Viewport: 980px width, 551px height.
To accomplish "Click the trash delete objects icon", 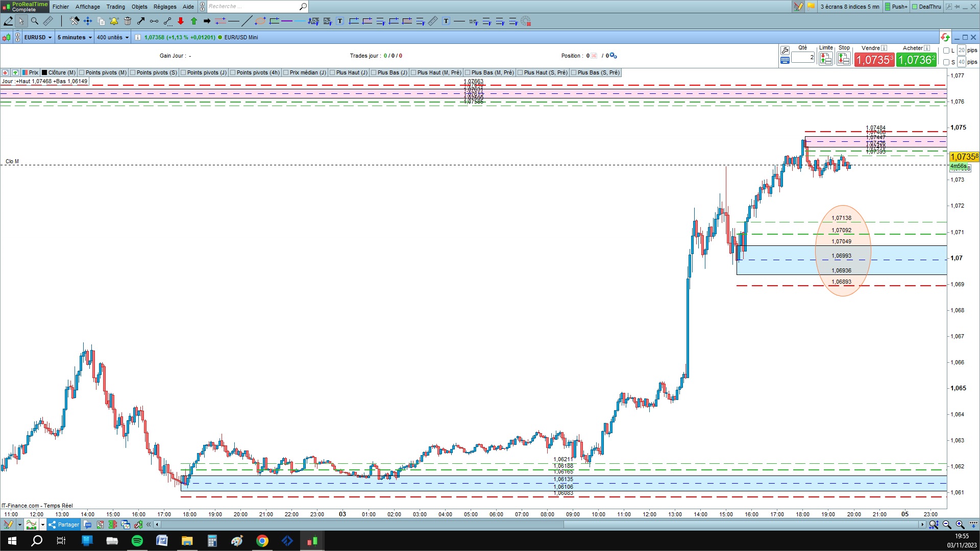I will pos(128,21).
